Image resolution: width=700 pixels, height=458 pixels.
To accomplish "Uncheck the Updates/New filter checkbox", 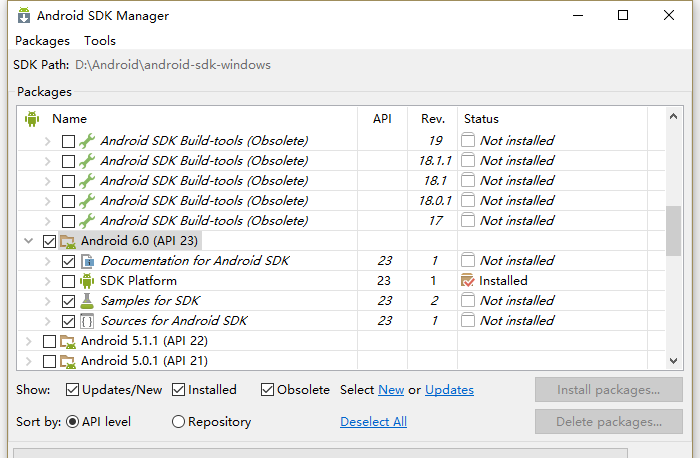I will coord(72,390).
